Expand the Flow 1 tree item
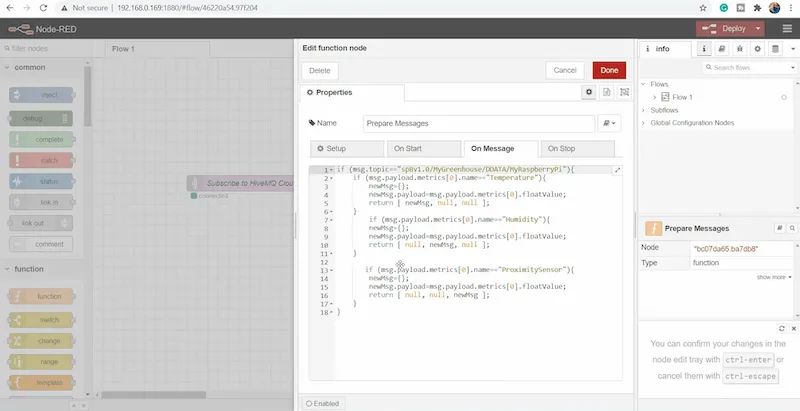Screen dimensions: 800x411 pyautogui.click(x=655, y=97)
